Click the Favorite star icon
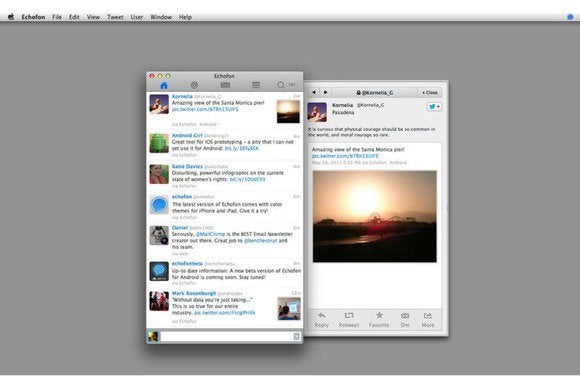 pyautogui.click(x=379, y=315)
